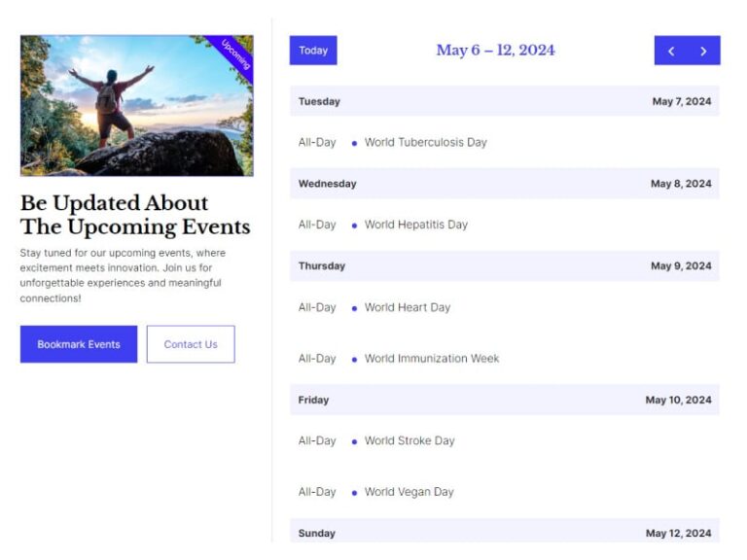Open World Stroke Day event

pyautogui.click(x=409, y=440)
